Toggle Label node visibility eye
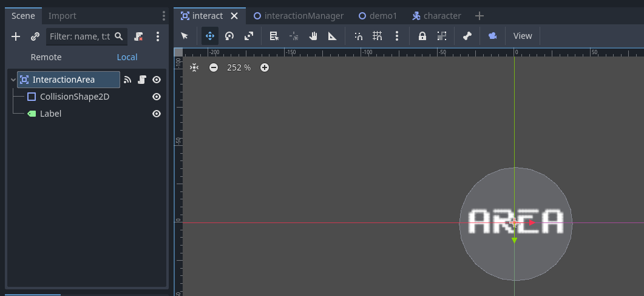 [157, 114]
